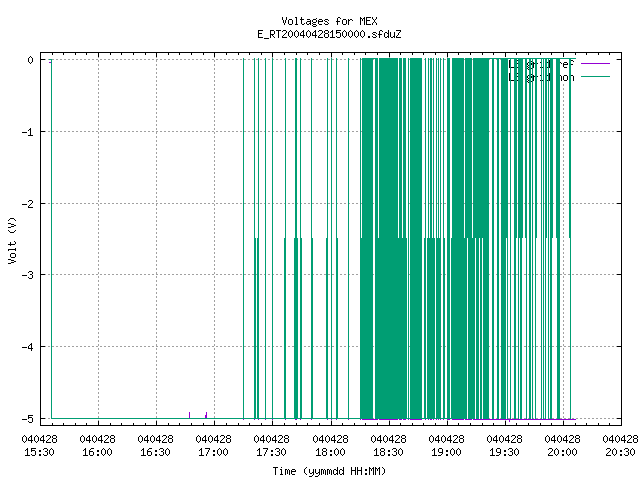The height and width of the screenshot is (480, 640).
Task: Click the y-axis tick label '-5'
Action: click(28, 419)
